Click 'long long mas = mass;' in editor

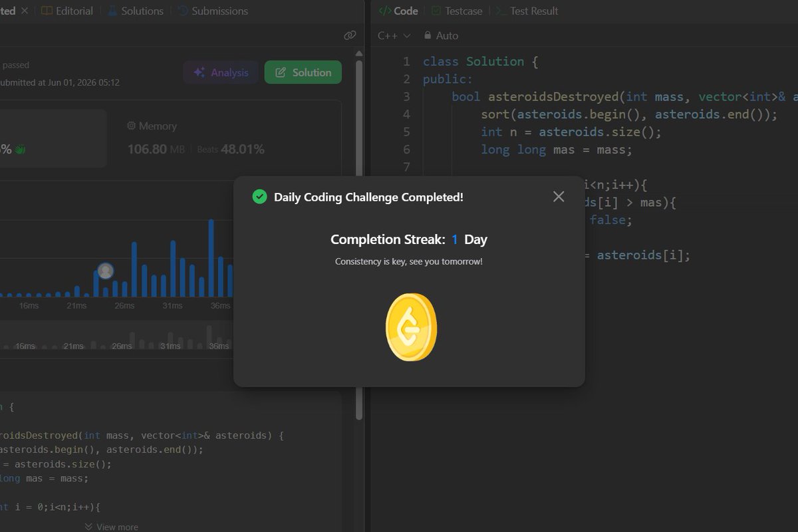(557, 149)
